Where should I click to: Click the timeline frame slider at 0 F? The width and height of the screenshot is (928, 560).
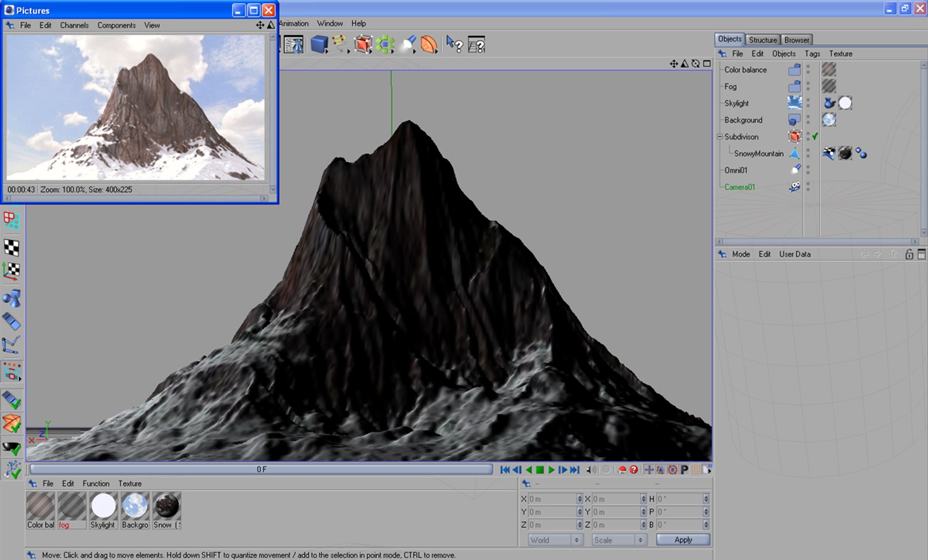261,469
